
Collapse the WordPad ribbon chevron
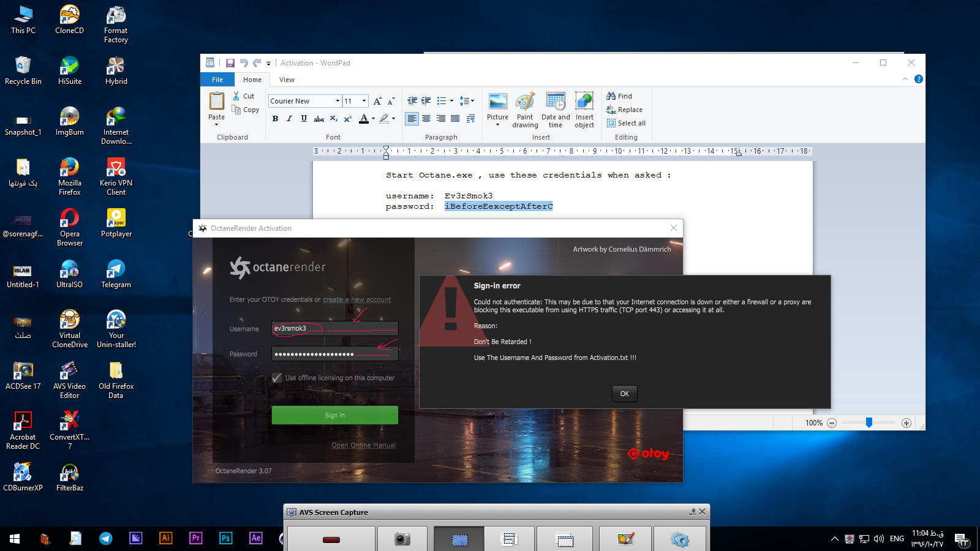[905, 79]
